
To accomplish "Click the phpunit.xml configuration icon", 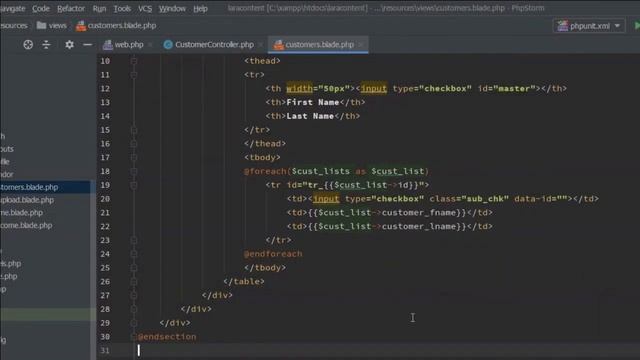I will pyautogui.click(x=563, y=26).
